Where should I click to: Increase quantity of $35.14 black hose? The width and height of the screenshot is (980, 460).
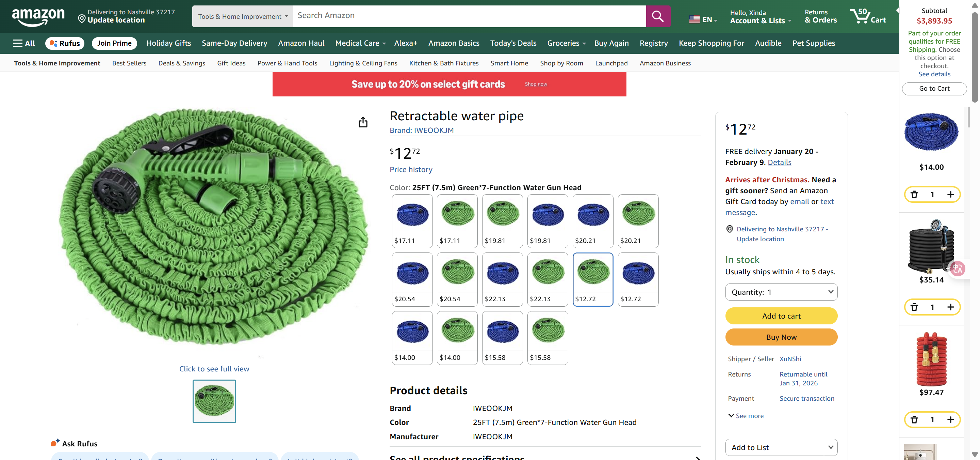pos(950,307)
